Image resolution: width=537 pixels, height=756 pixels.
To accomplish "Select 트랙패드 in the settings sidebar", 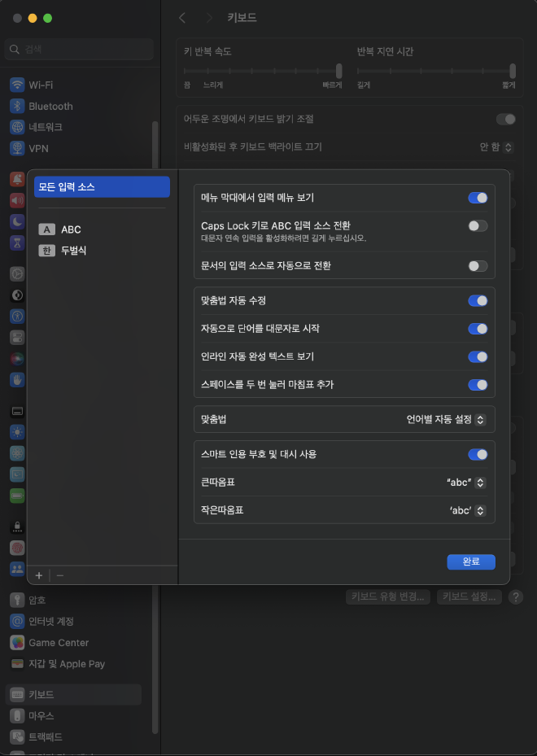I will (73, 736).
